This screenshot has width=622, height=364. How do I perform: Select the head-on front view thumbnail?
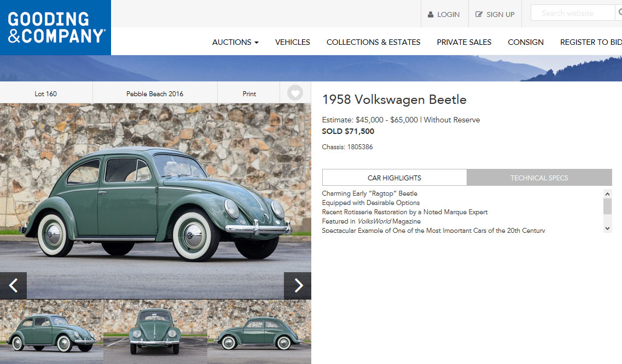[155, 332]
